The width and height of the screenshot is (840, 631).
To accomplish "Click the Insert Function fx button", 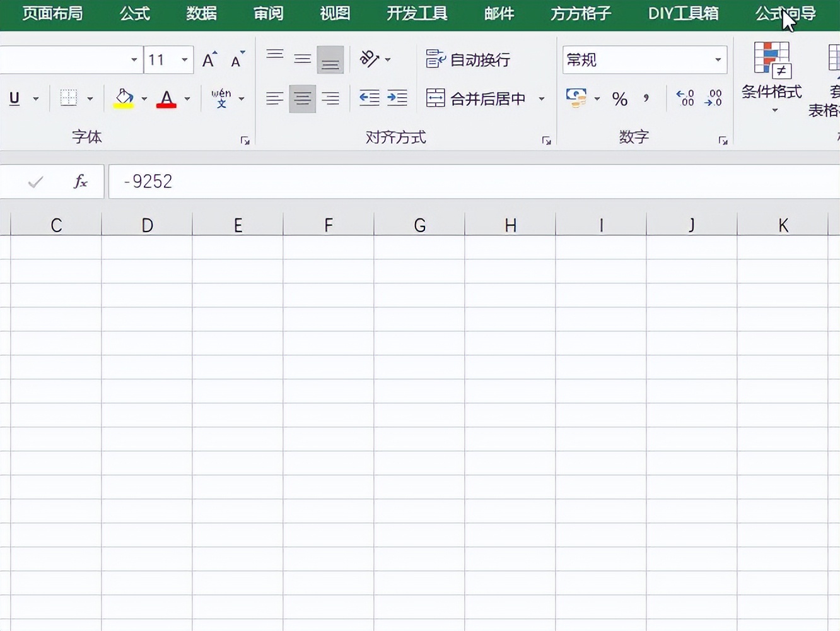I will click(x=80, y=181).
